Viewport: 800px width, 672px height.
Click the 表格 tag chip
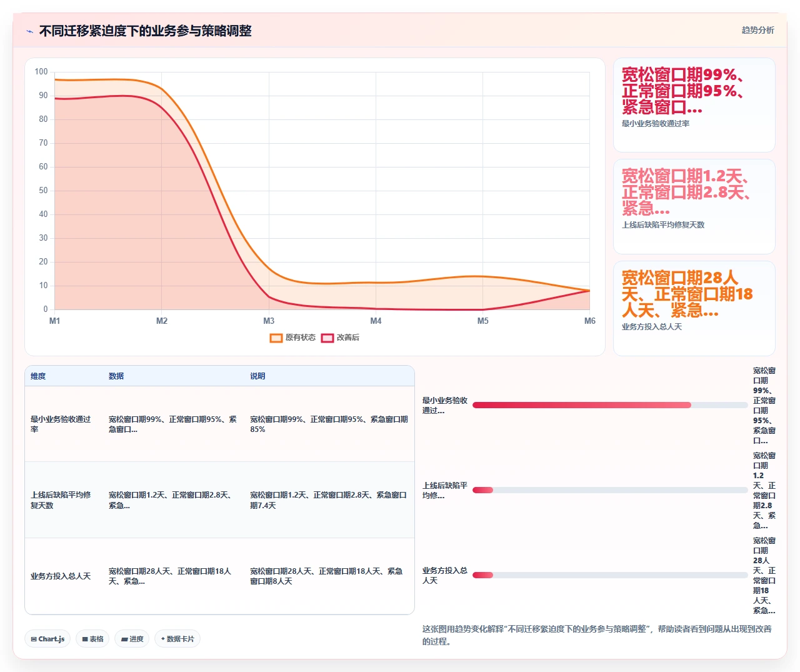tap(92, 639)
